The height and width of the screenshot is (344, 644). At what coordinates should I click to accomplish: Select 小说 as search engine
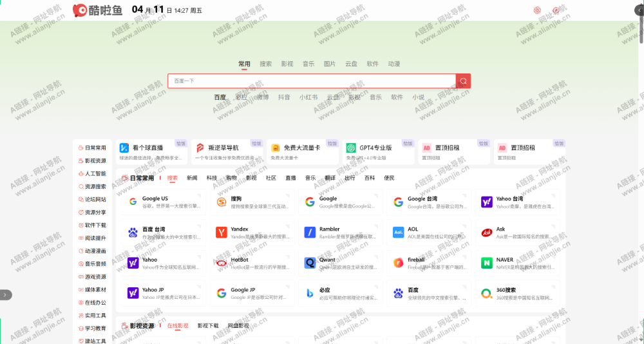(419, 97)
